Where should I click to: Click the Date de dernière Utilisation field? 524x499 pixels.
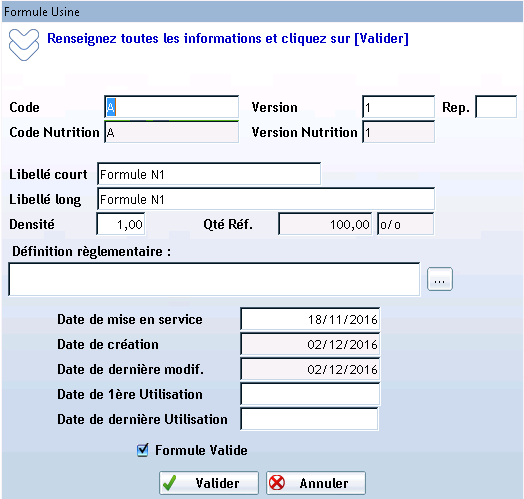point(309,419)
